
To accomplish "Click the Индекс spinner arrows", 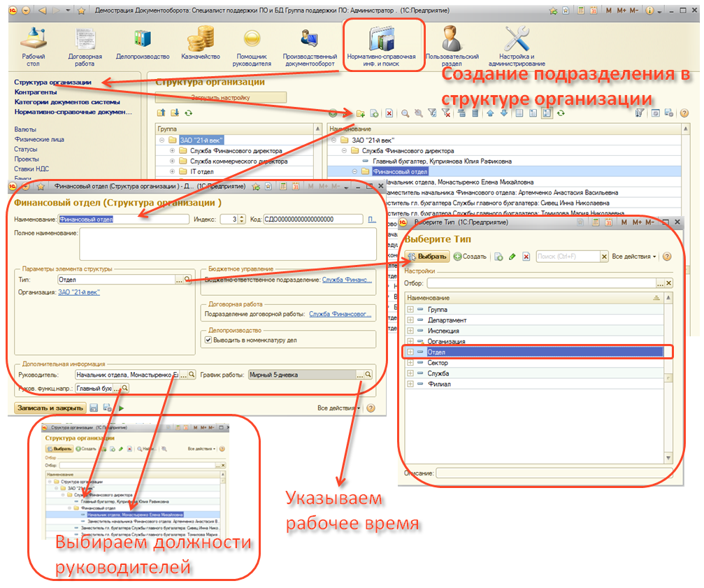I will pos(241,219).
